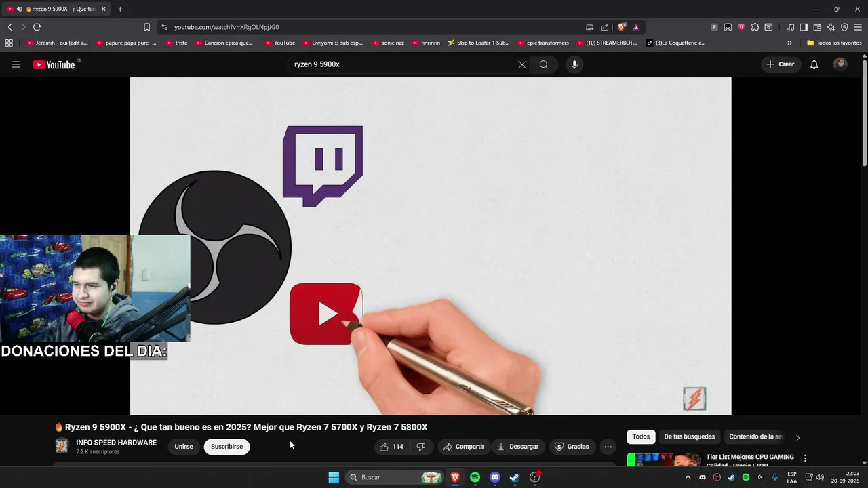Select the Todos filter chip

tap(641, 436)
